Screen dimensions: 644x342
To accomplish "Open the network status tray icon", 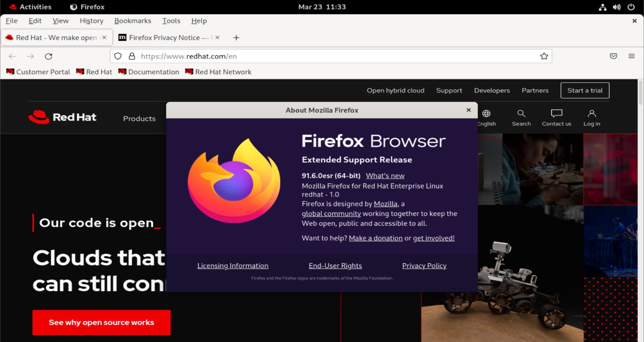I will pyautogui.click(x=602, y=7).
